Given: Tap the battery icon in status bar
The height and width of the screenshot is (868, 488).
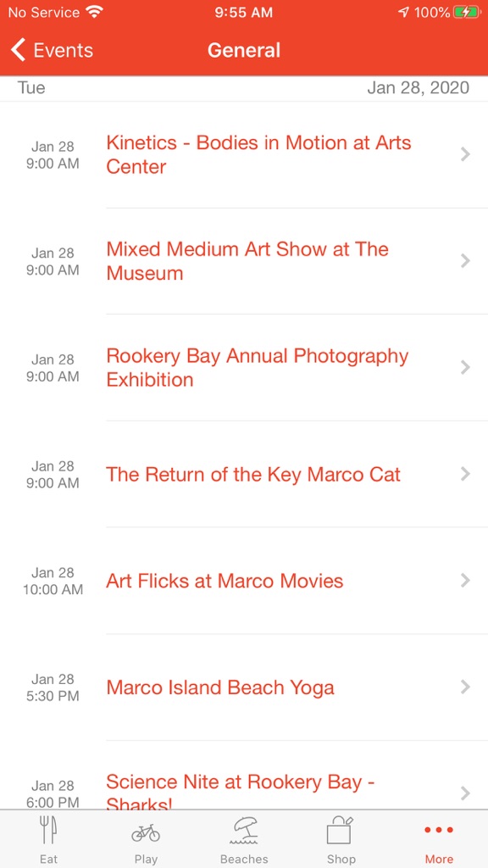Looking at the screenshot, I should [467, 12].
